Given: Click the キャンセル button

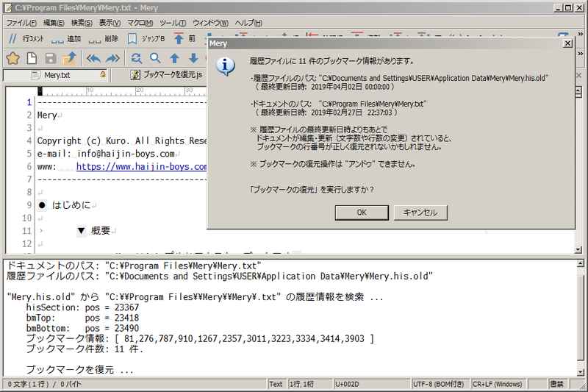Looking at the screenshot, I should pyautogui.click(x=420, y=213).
